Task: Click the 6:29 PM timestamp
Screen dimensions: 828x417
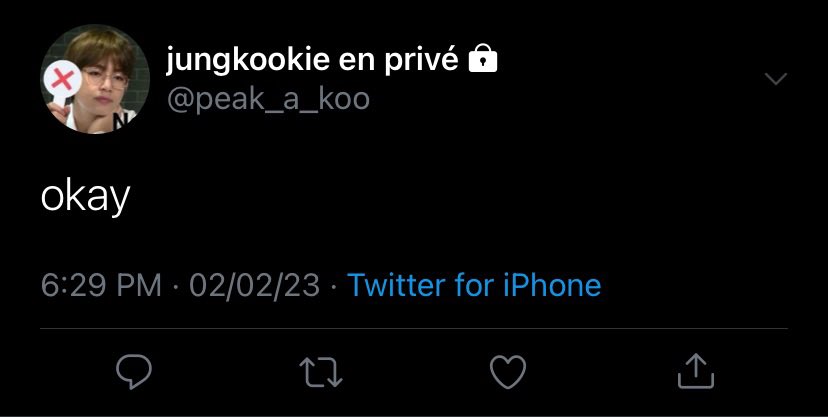Action: [101, 285]
